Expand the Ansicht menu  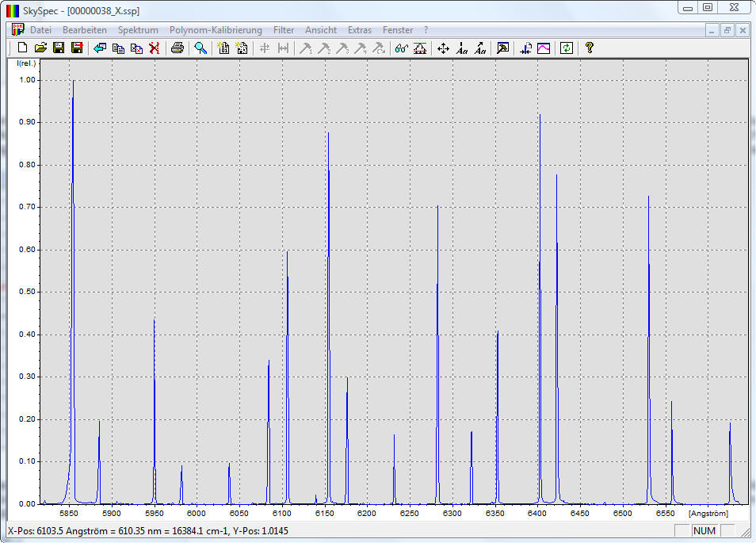(321, 30)
